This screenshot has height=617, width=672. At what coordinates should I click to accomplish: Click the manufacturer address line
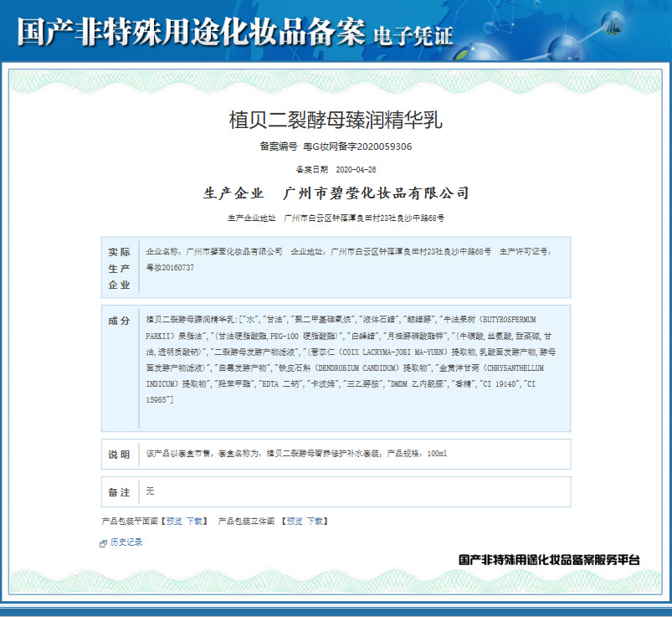(x=336, y=218)
